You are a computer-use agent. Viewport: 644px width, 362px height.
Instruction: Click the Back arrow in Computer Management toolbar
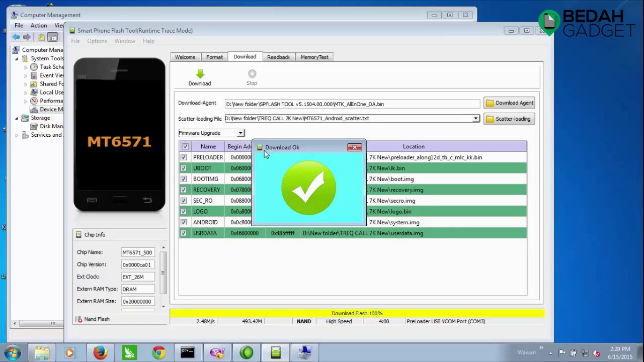(16, 37)
